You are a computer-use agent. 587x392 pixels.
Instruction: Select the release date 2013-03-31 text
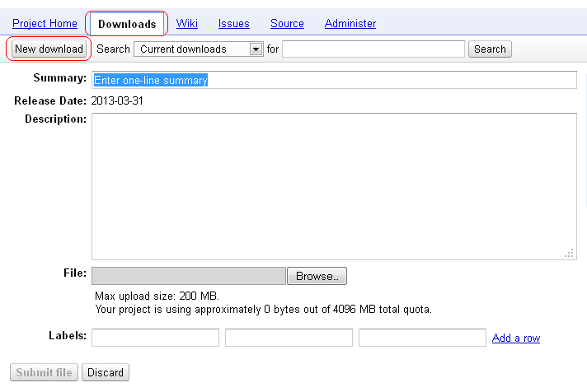(x=117, y=101)
